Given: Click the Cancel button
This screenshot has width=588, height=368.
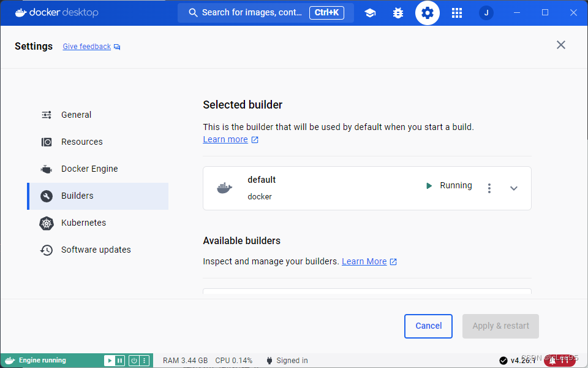Looking at the screenshot, I should 428,326.
